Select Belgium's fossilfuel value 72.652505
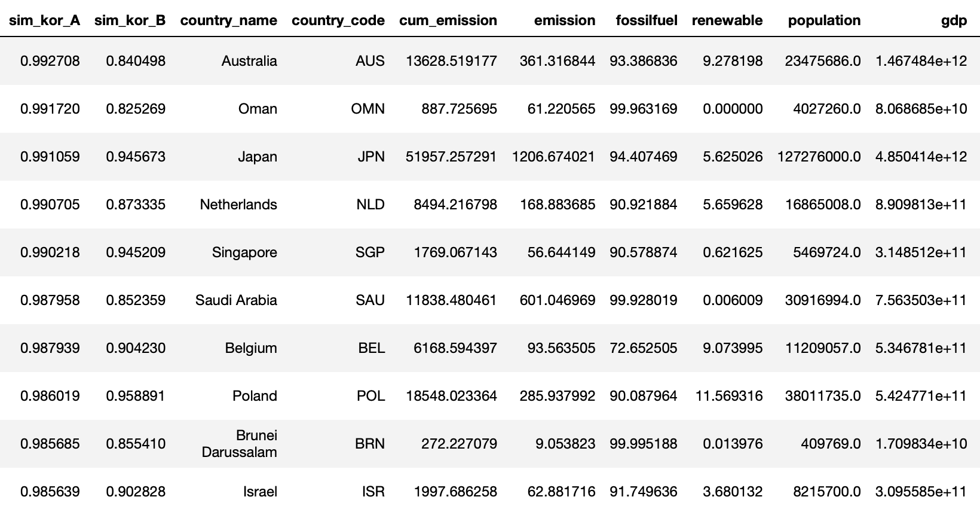The width and height of the screenshot is (980, 512). click(x=643, y=348)
